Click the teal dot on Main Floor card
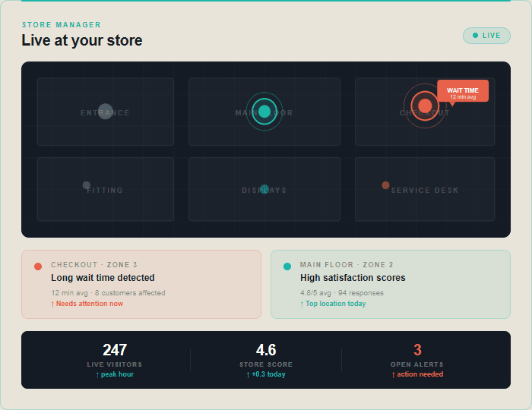This screenshot has height=410, width=532. point(287,266)
